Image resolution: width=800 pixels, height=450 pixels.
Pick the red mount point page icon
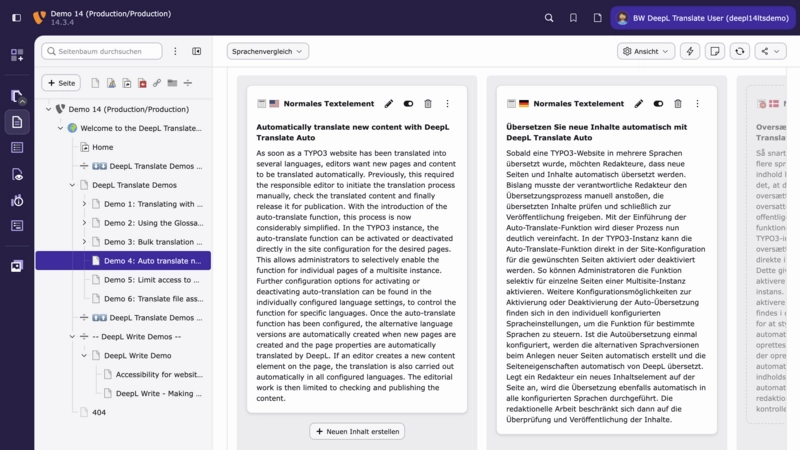point(142,83)
